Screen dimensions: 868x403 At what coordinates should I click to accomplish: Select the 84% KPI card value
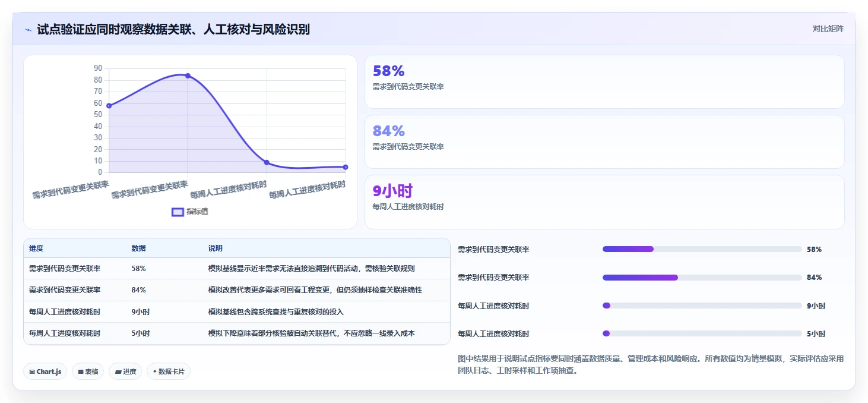coord(388,131)
